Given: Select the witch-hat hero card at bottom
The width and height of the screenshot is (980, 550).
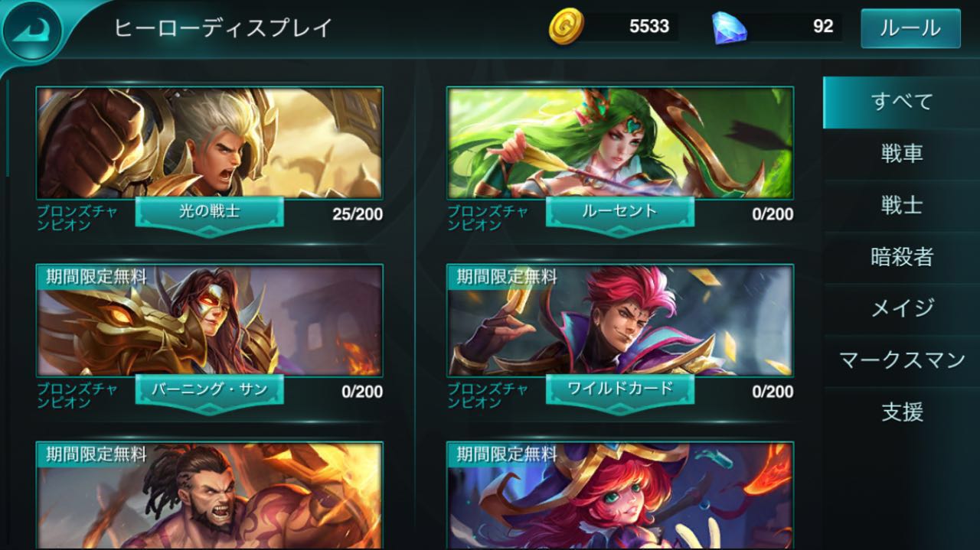Looking at the screenshot, I should 620,496.
